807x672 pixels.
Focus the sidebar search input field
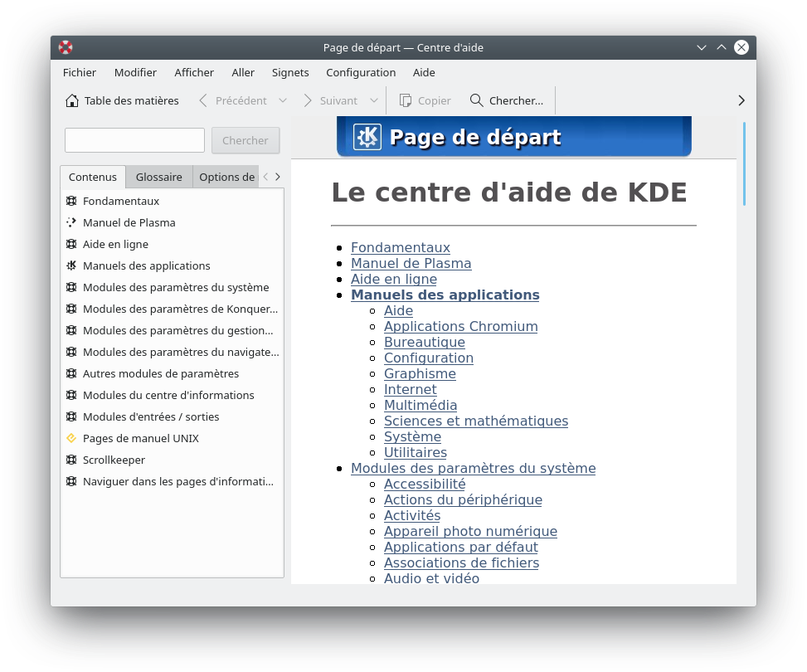(x=134, y=140)
